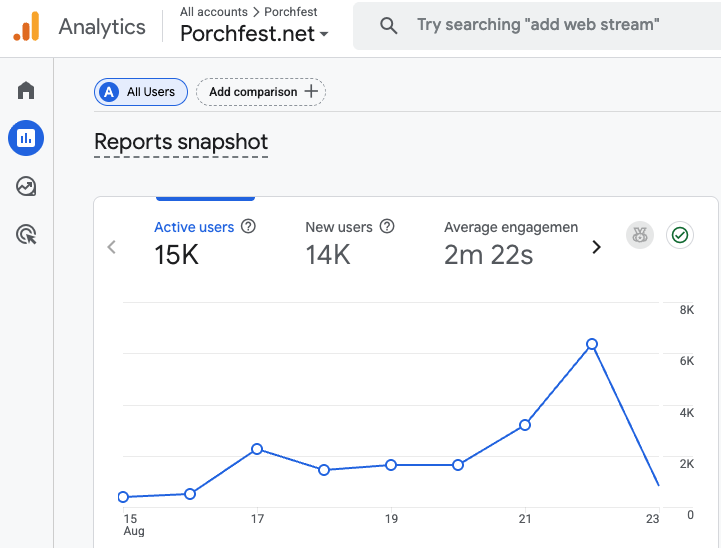Click the plus icon in Add comparison
The height and width of the screenshot is (548, 721).
311,91
